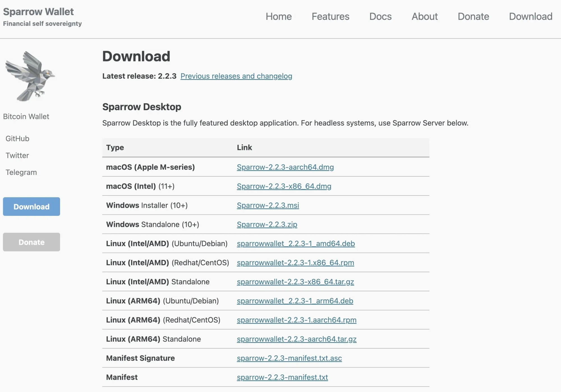This screenshot has height=392, width=561.
Task: Click the gray Donate sidebar button
Action: coord(31,242)
